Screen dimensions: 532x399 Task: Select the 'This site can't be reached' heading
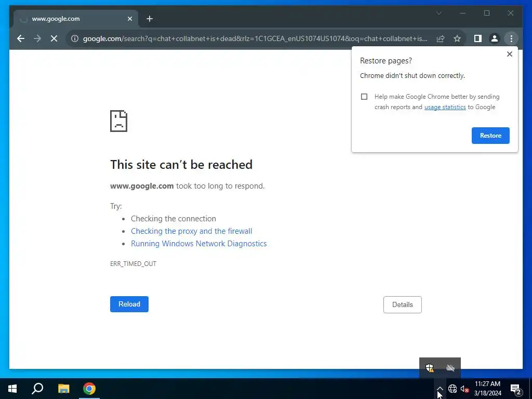click(x=181, y=165)
